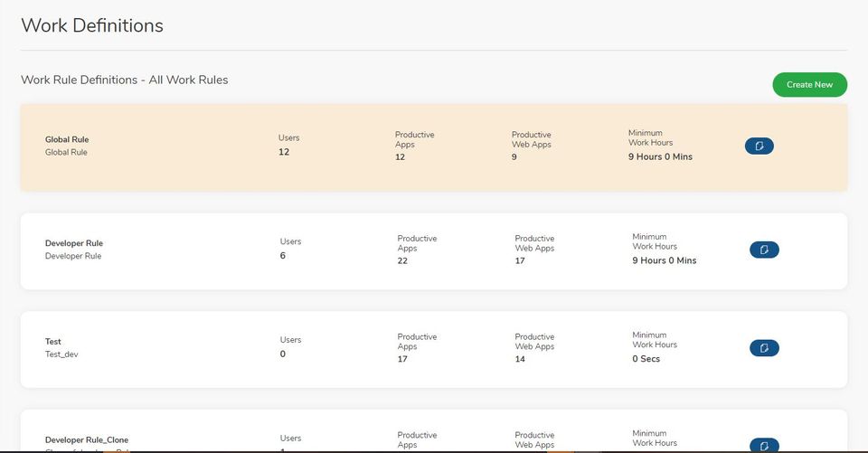The height and width of the screenshot is (453, 868).
Task: Click Global Rule's Productive Apps value 12
Action: pos(400,156)
